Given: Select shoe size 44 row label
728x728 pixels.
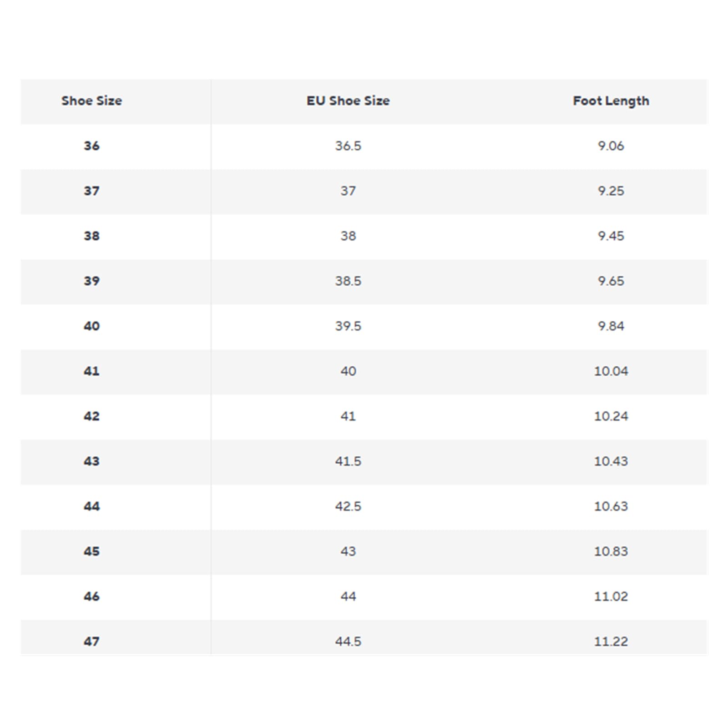Looking at the screenshot, I should click(91, 506).
